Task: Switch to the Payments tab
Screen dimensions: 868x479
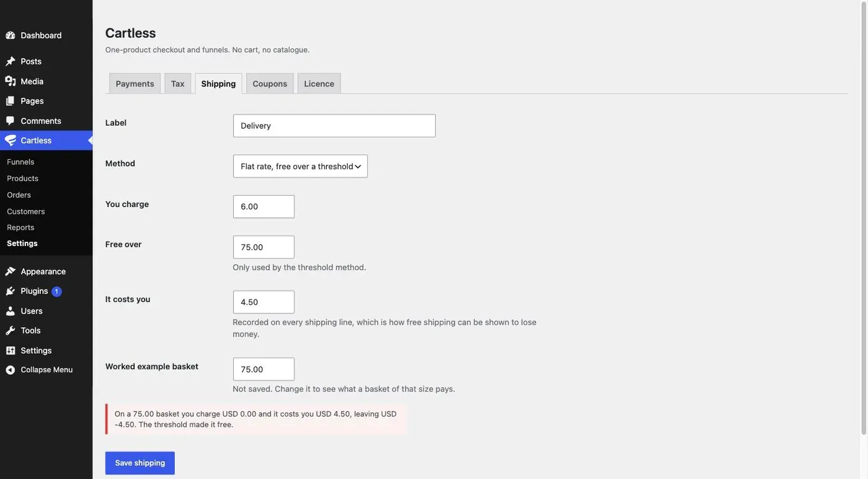Action: 135,84
